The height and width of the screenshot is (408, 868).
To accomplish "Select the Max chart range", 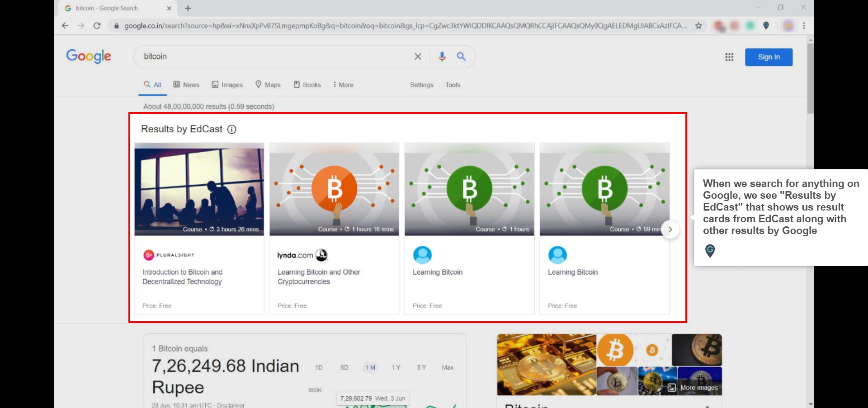I will [448, 367].
